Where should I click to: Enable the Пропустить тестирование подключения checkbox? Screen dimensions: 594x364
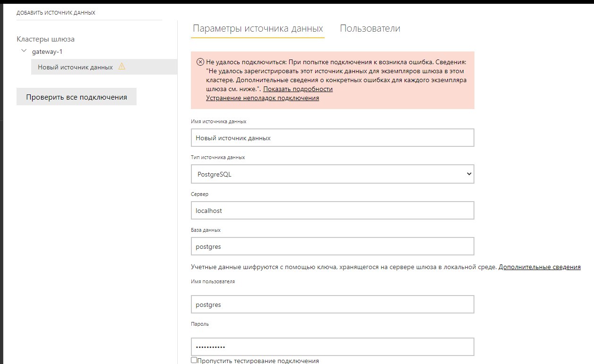(194, 360)
